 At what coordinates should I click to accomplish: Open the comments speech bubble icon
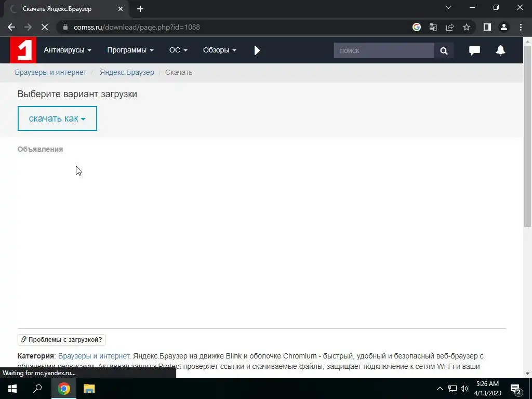(474, 50)
